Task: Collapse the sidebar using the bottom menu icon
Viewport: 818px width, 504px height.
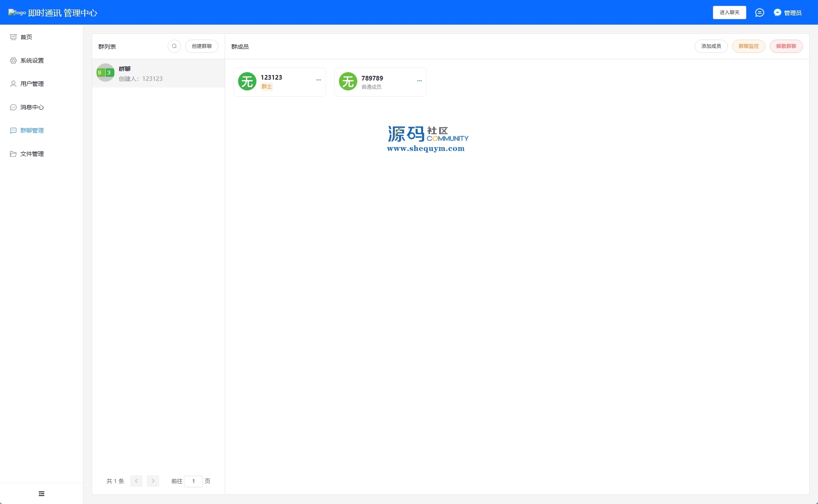Action: tap(41, 494)
